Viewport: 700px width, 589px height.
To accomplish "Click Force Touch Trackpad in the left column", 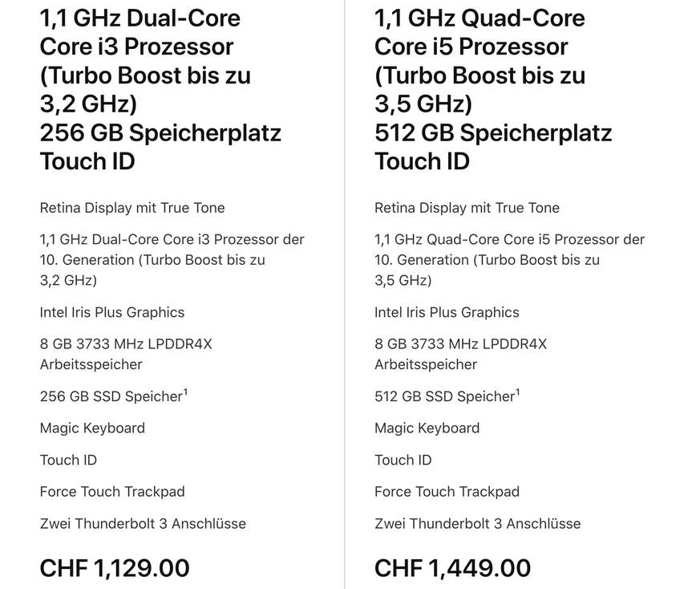I will click(112, 492).
